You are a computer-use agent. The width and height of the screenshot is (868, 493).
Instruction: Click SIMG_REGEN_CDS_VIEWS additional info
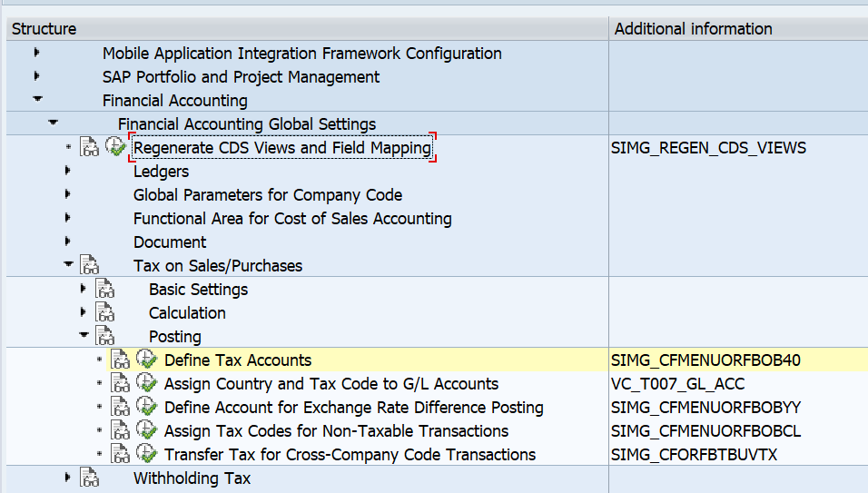point(708,148)
